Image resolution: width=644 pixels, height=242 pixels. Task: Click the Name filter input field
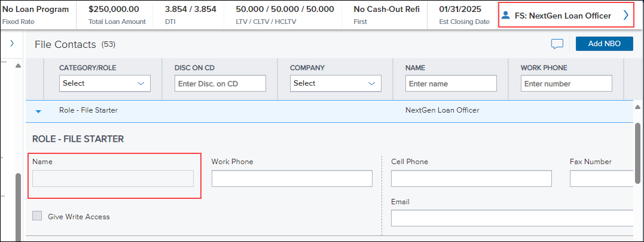(451, 83)
